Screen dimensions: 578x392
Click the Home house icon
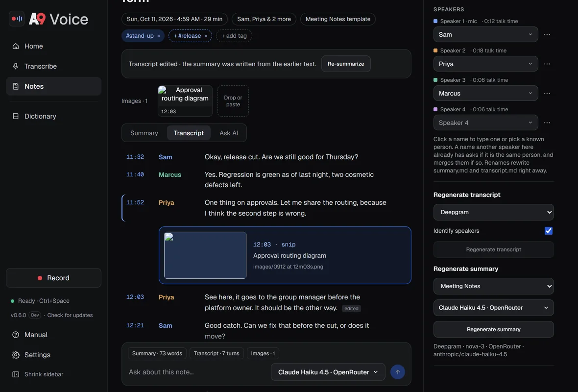16,46
